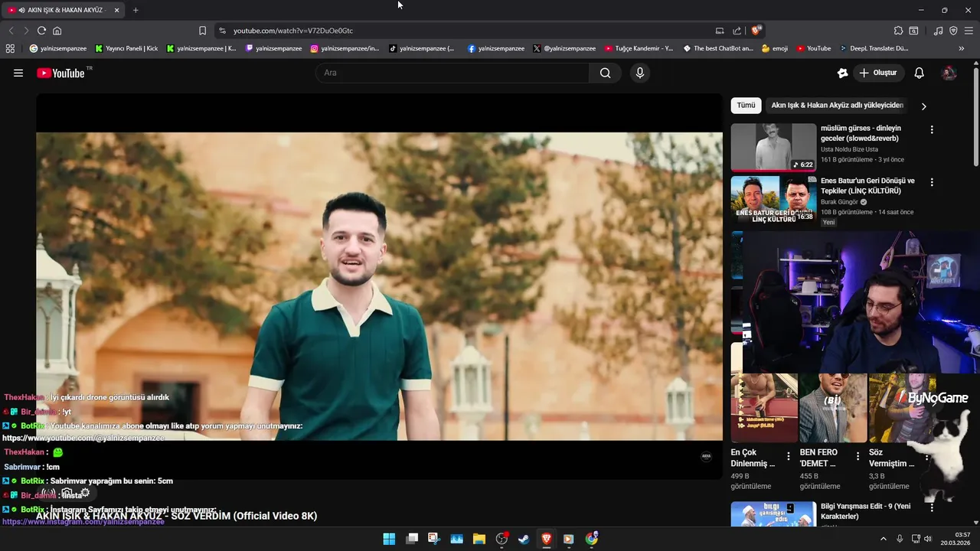This screenshot has width=980, height=551.
Task: Open YouTube notifications bell
Action: (x=920, y=73)
